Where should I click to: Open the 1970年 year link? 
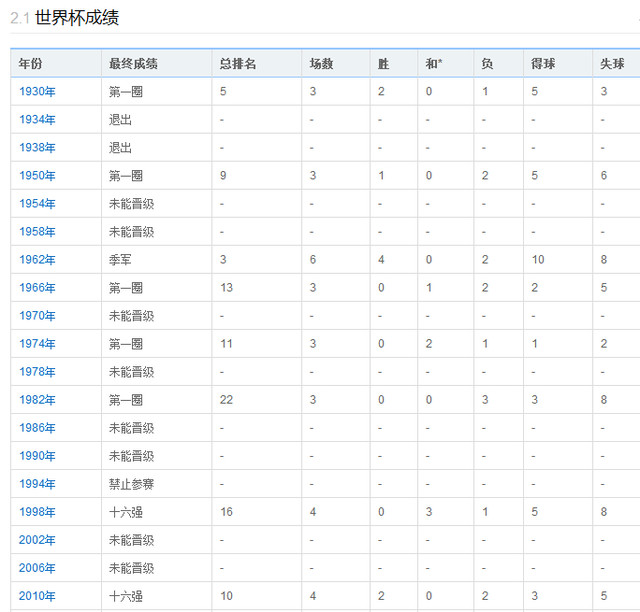coord(37,316)
